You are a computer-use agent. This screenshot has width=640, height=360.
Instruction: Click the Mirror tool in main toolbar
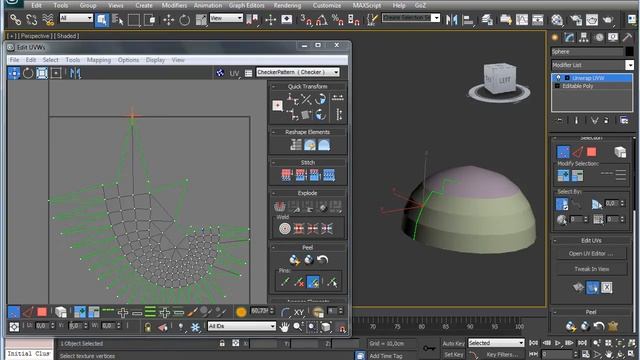tap(451, 19)
